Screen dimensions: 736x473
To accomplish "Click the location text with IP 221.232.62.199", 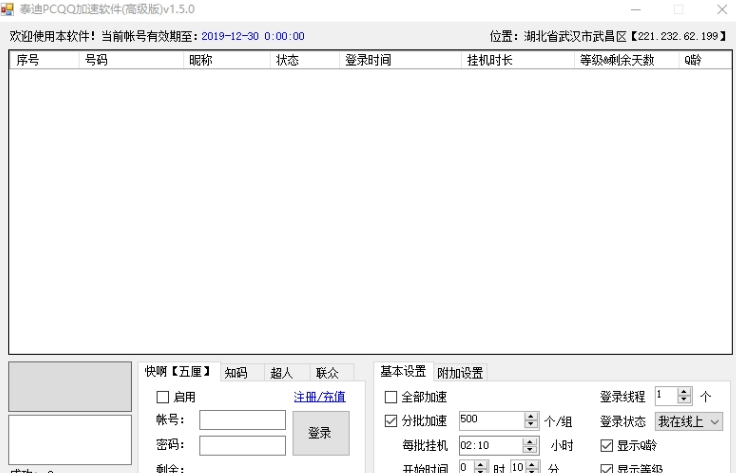I will [608, 36].
